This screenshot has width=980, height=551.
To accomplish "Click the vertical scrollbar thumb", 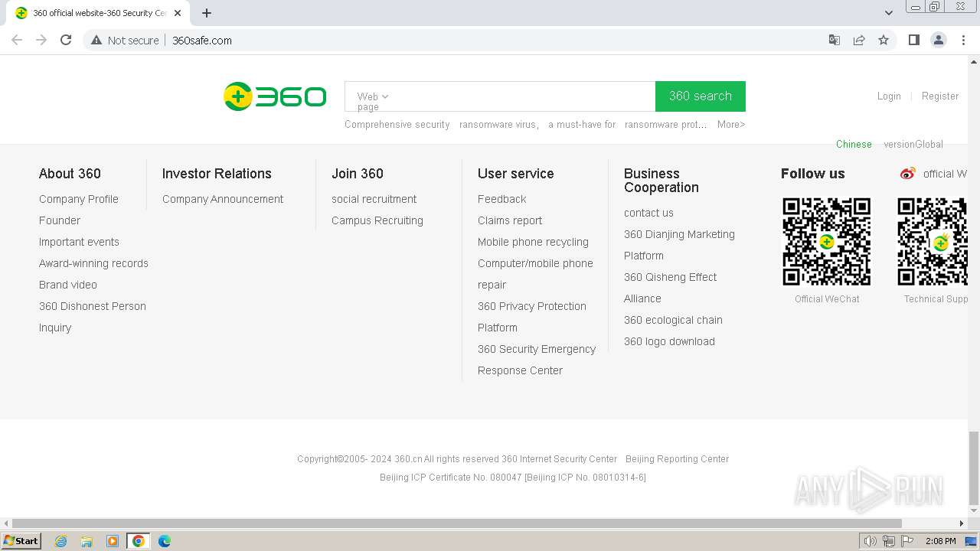I will tap(974, 468).
